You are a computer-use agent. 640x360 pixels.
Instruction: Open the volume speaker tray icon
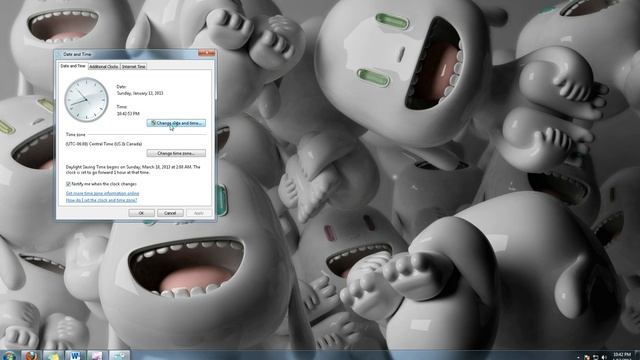604,357
